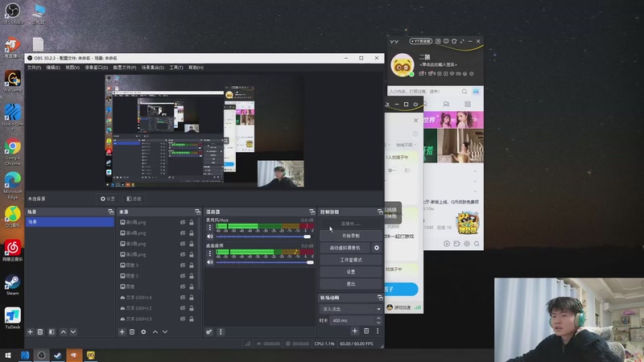Toggle visibility of 图像 2 source
This screenshot has height=362, width=644.
[183, 276]
